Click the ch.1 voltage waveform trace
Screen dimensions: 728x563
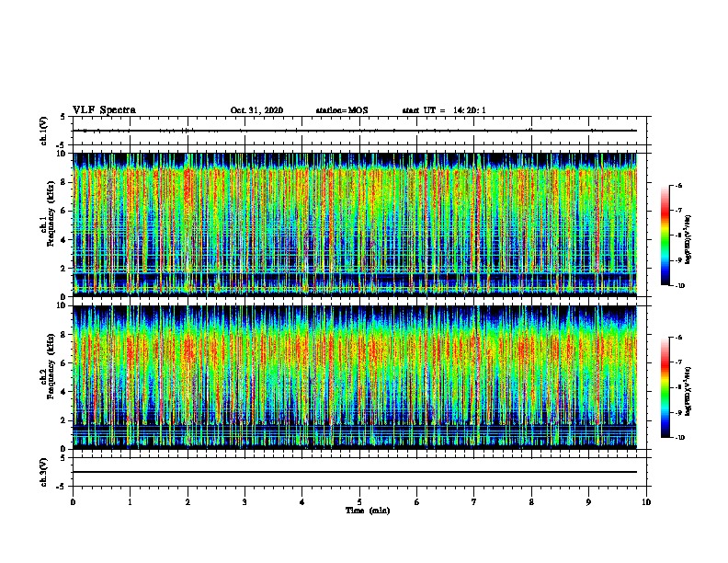(x=355, y=131)
